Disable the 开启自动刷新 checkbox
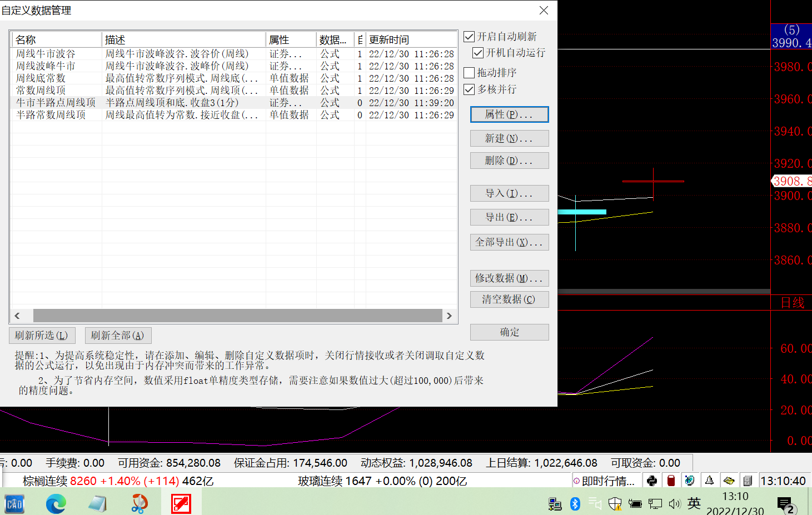Screen dimensions: 812x515 (x=470, y=37)
